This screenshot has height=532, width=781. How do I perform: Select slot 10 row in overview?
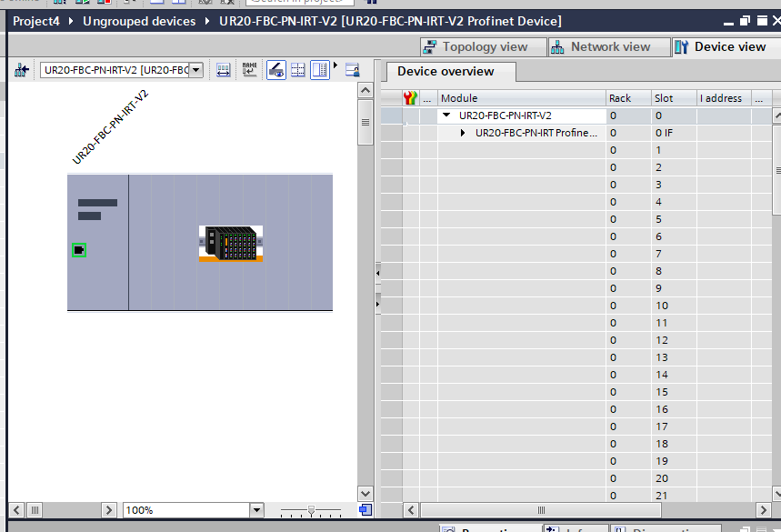pos(576,306)
